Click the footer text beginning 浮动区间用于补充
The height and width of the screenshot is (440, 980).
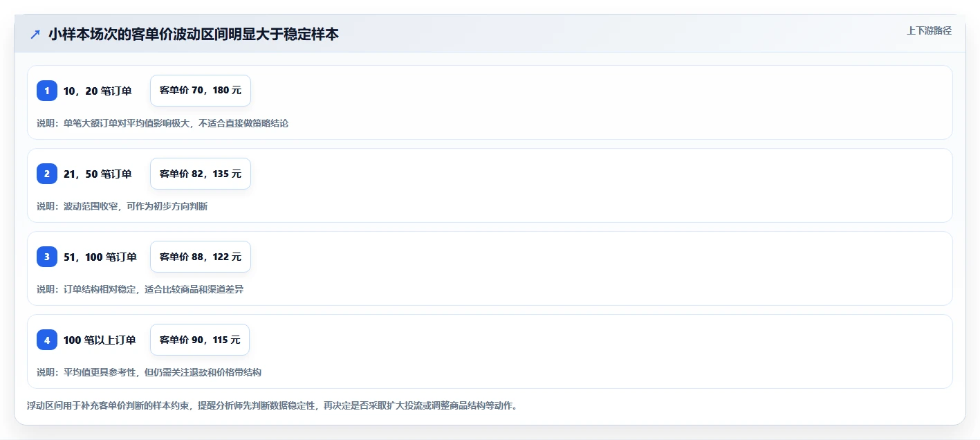coord(272,405)
